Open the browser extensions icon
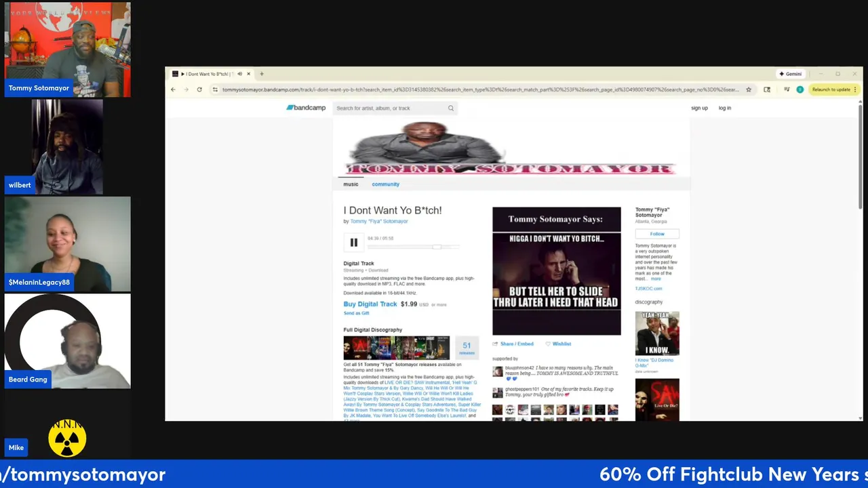The height and width of the screenshot is (488, 868). tap(767, 89)
